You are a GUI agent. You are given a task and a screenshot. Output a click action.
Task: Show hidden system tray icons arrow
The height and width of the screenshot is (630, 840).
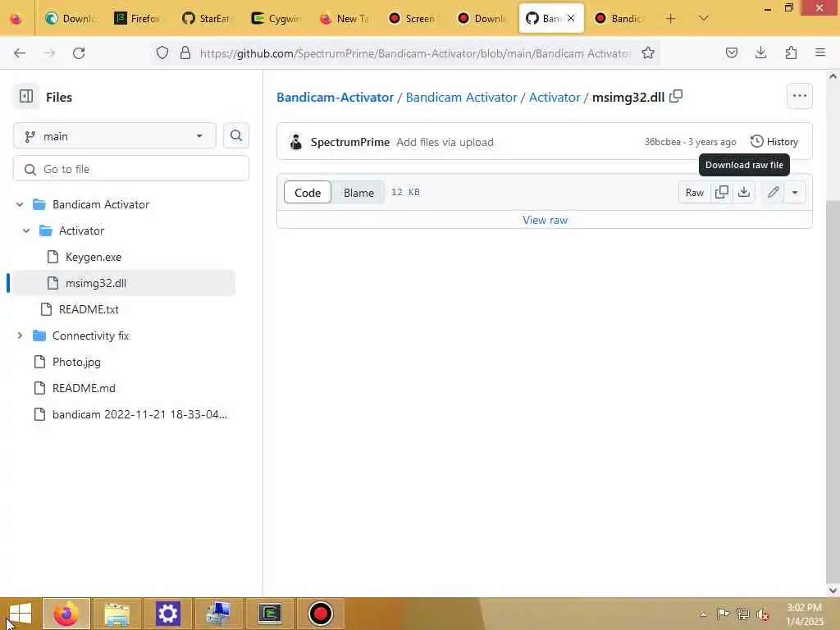click(703, 614)
